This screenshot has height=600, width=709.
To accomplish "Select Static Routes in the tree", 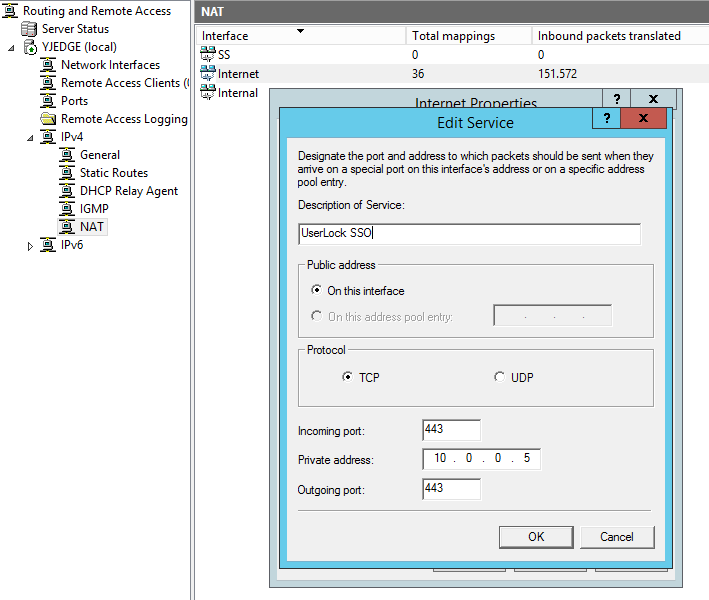I will (x=114, y=173).
